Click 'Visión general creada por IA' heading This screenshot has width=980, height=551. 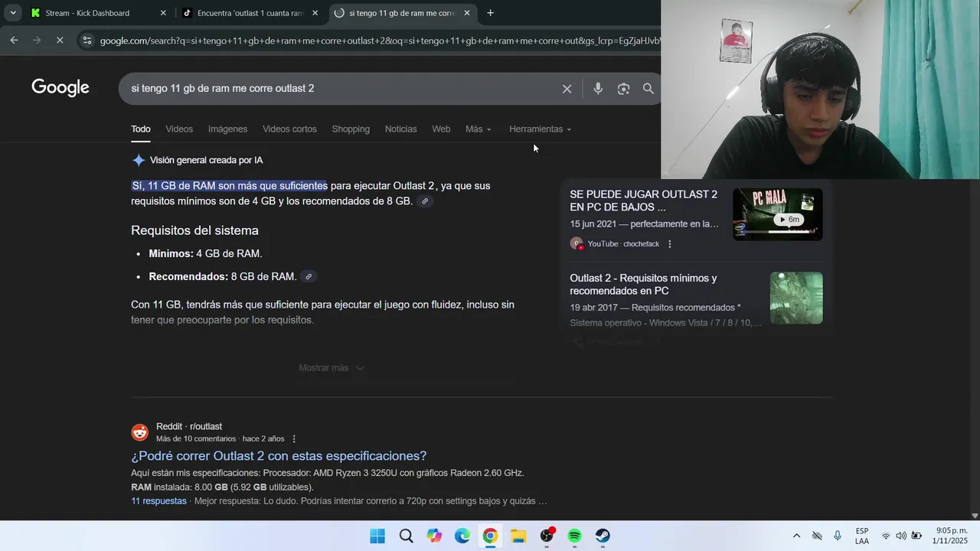(x=206, y=160)
